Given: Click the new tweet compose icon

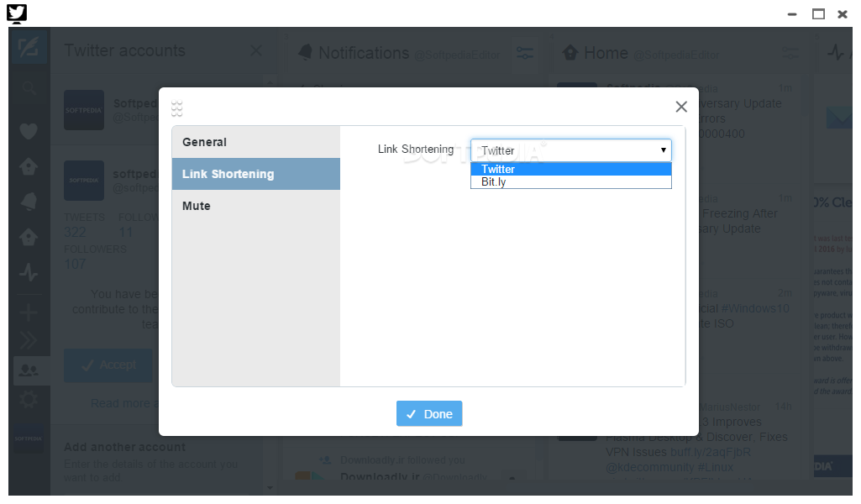Looking at the screenshot, I should 29,48.
